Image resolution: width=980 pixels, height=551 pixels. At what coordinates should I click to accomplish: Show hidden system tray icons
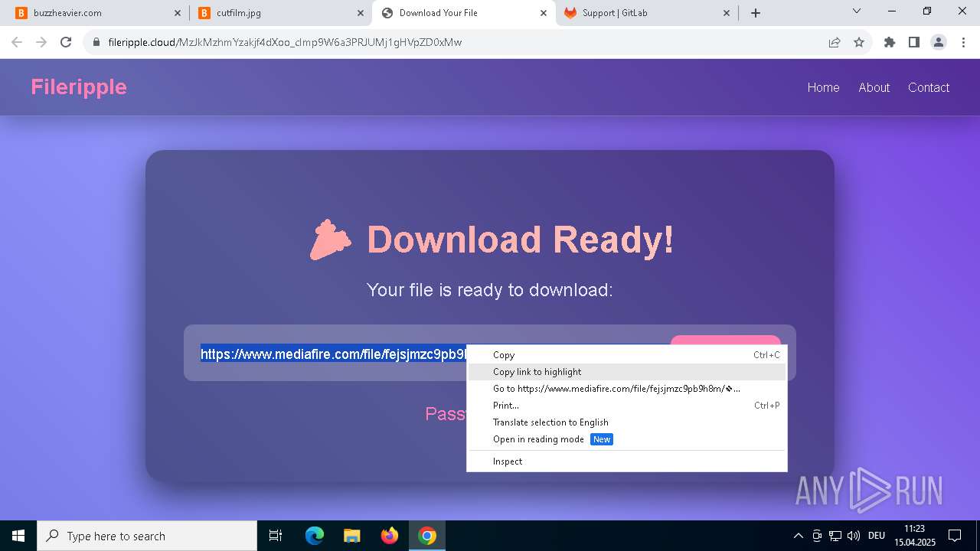coord(799,536)
